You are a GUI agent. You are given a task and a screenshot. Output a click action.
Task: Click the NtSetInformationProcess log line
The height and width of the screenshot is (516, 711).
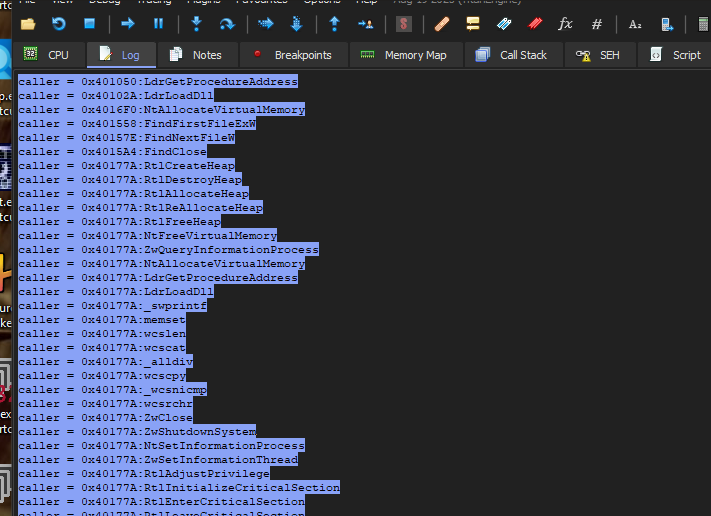pos(161,446)
